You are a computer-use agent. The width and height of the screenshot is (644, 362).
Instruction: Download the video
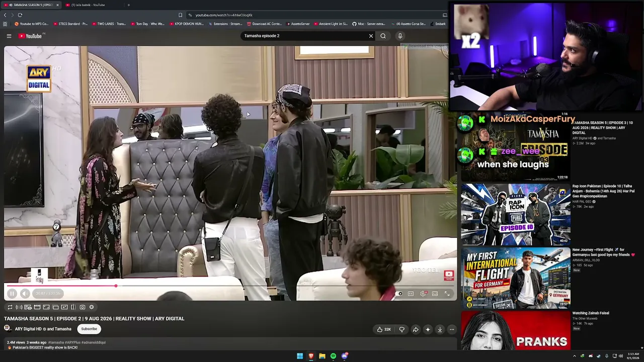pos(440,329)
